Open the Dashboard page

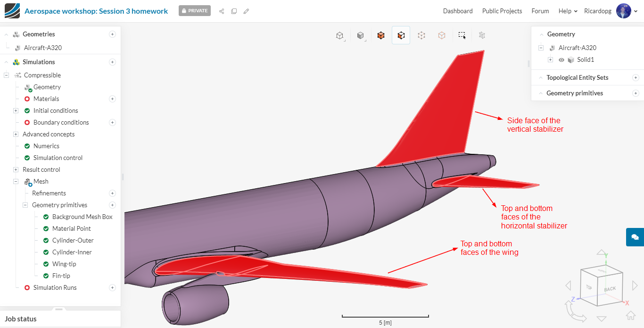point(458,11)
